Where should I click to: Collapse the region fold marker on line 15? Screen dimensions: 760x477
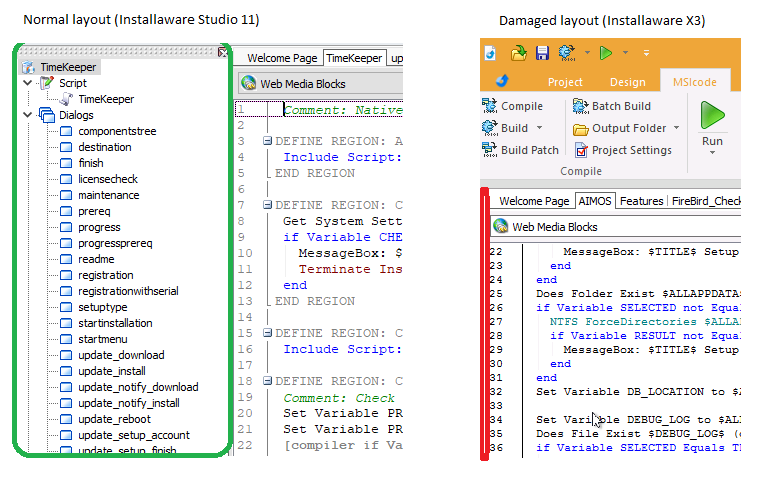coord(267,333)
